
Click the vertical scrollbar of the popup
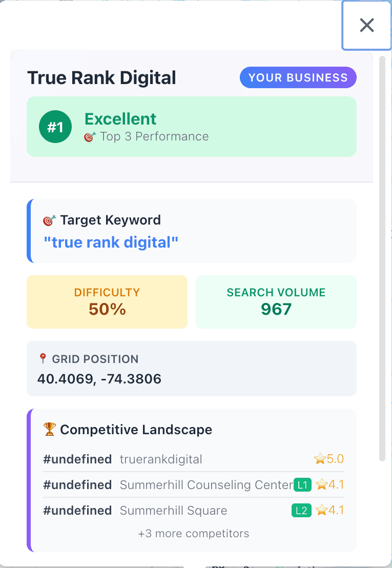tap(382, 256)
